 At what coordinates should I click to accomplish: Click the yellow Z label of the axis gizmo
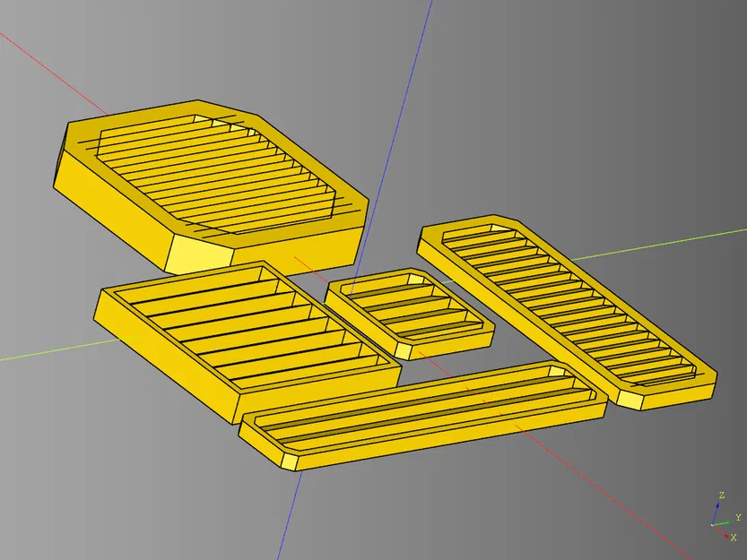point(722,495)
